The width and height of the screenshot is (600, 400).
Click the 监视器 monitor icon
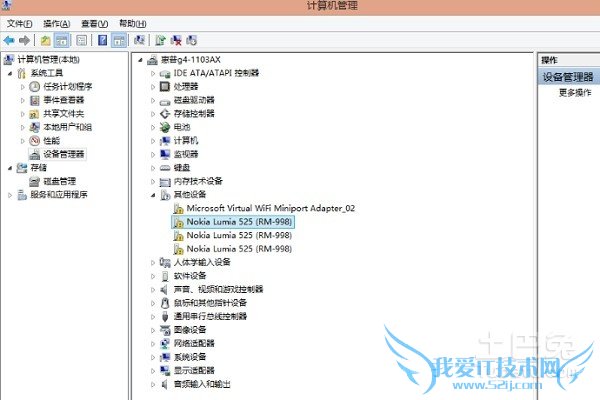165,154
